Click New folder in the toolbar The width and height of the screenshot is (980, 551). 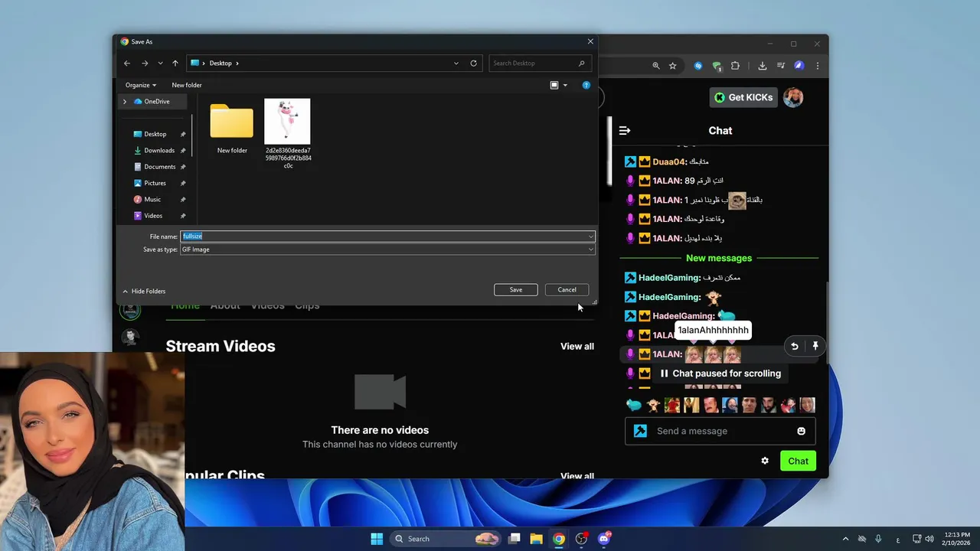tap(187, 85)
